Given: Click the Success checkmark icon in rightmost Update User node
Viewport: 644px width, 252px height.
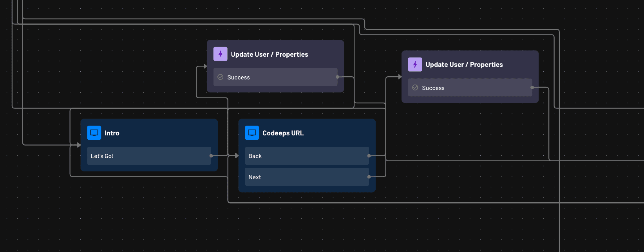Looking at the screenshot, I should [415, 88].
